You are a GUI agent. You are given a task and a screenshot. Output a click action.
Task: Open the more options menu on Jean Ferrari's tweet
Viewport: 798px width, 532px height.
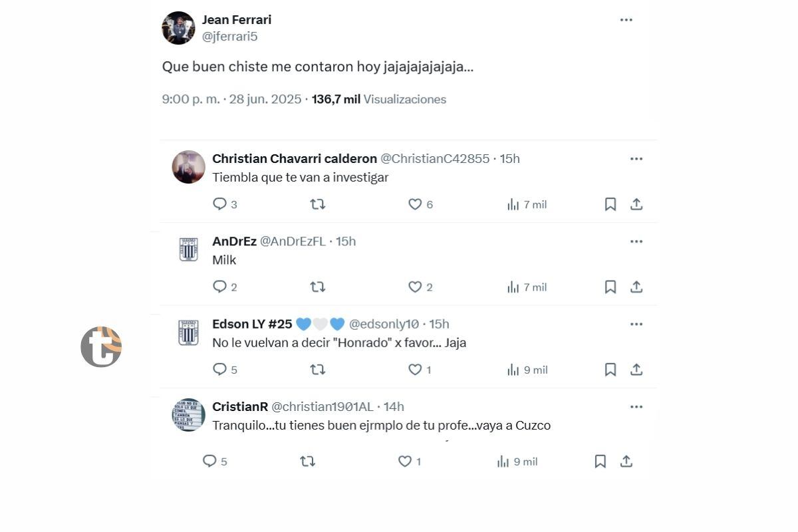click(x=626, y=20)
